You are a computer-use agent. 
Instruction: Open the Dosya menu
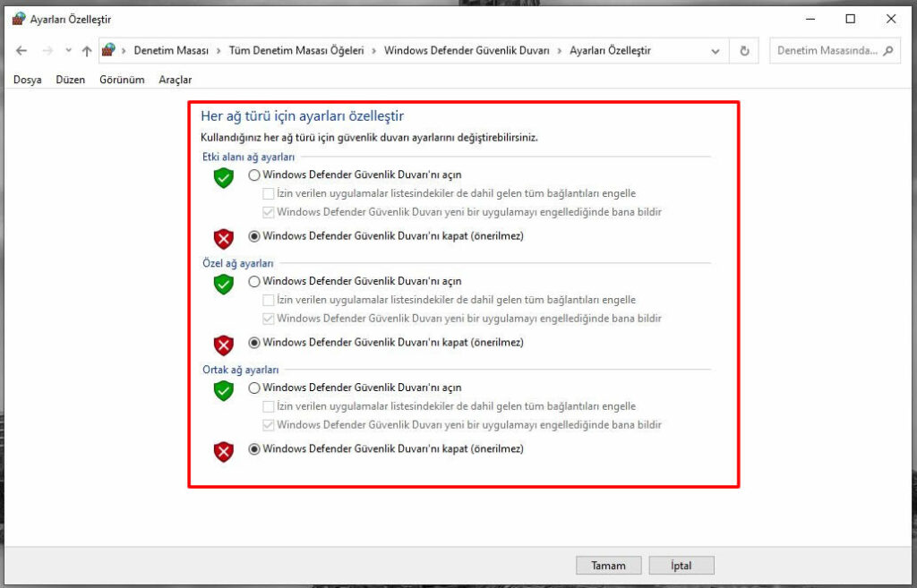pos(28,80)
